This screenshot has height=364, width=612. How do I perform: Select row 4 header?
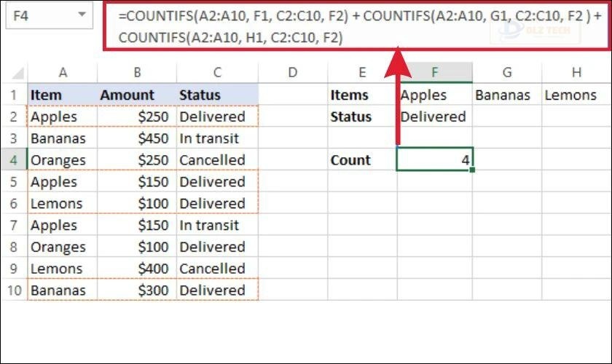tap(14, 160)
